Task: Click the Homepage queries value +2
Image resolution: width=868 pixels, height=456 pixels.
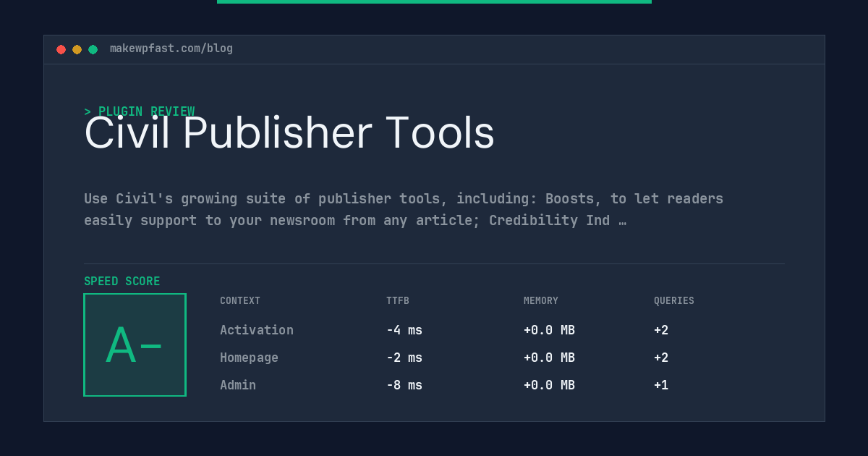Action: (x=661, y=358)
